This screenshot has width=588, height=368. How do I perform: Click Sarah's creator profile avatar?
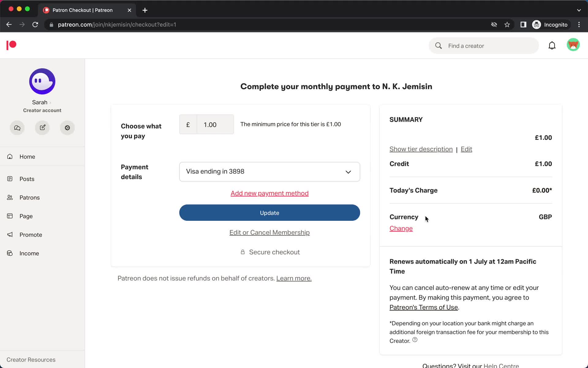click(x=42, y=81)
